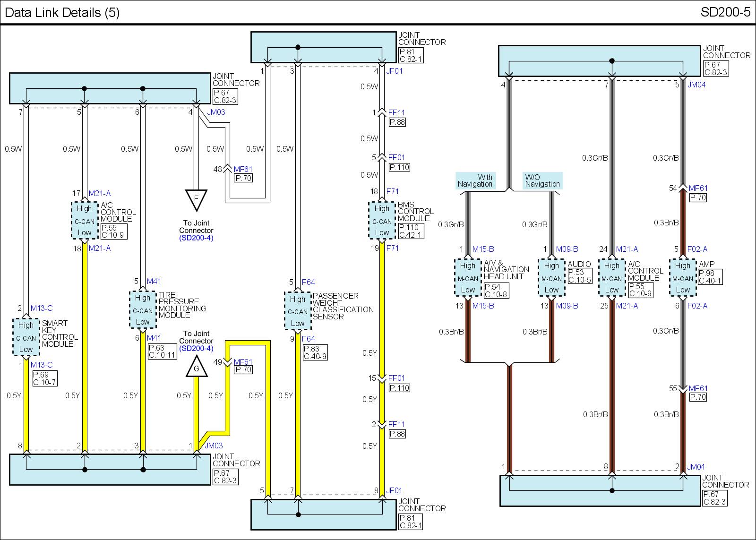Click the triangle G connector symbol
756x540 pixels.
tap(197, 368)
